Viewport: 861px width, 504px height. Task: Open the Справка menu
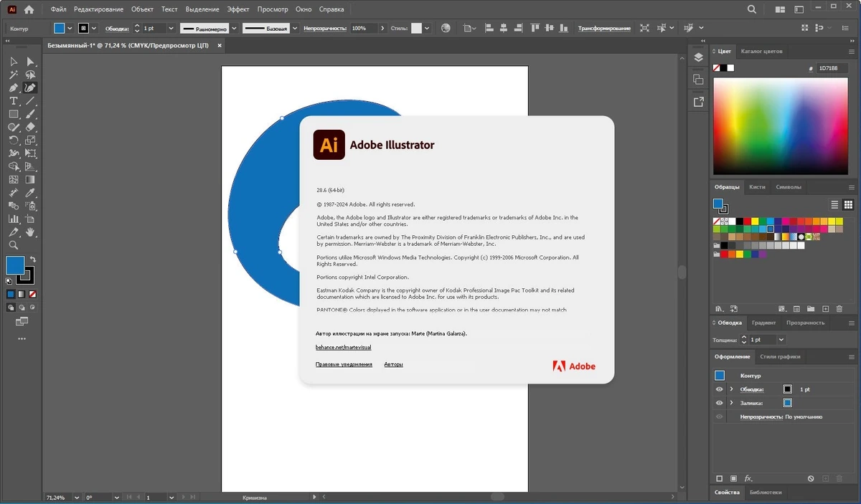pyautogui.click(x=331, y=10)
